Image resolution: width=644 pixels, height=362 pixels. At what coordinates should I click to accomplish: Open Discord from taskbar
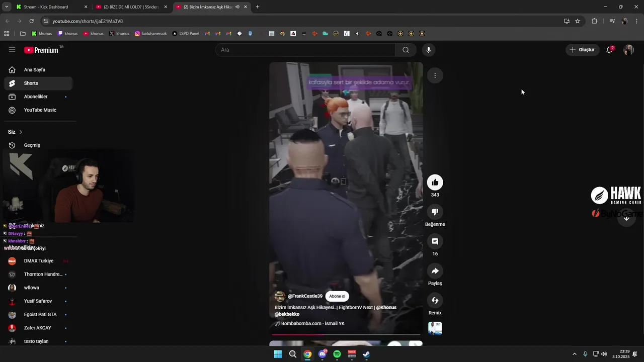click(x=323, y=354)
